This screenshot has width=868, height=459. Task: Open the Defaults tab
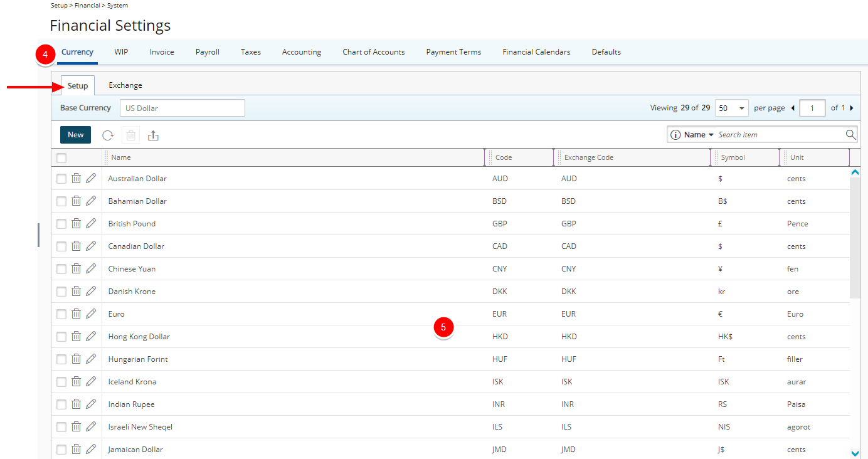click(606, 52)
